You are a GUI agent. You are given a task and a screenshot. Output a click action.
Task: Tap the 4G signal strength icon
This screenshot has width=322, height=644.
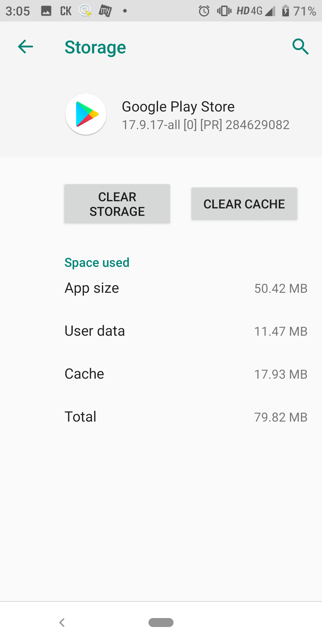270,11
